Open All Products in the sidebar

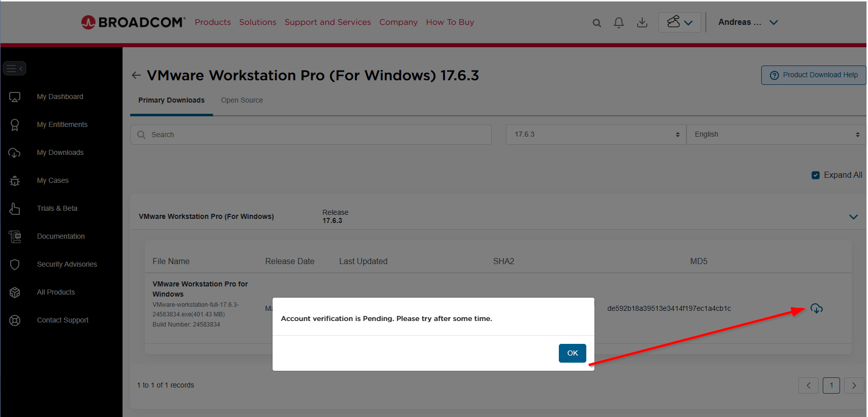tap(55, 293)
